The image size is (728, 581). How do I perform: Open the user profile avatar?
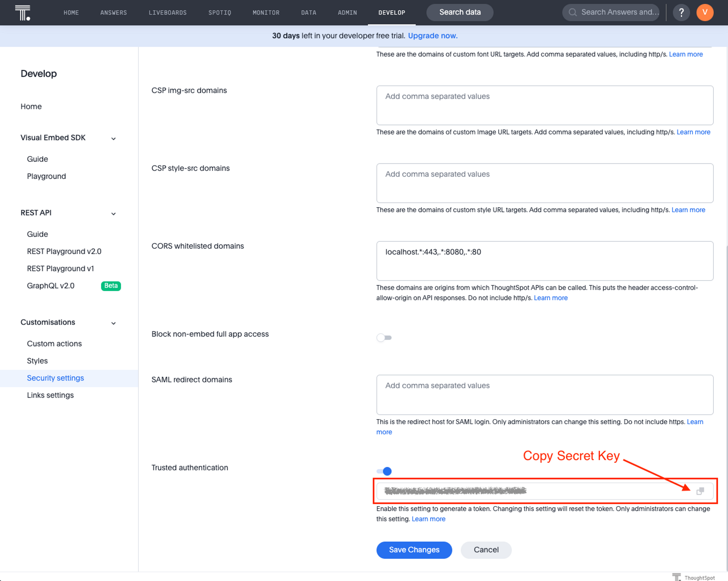pyautogui.click(x=705, y=12)
